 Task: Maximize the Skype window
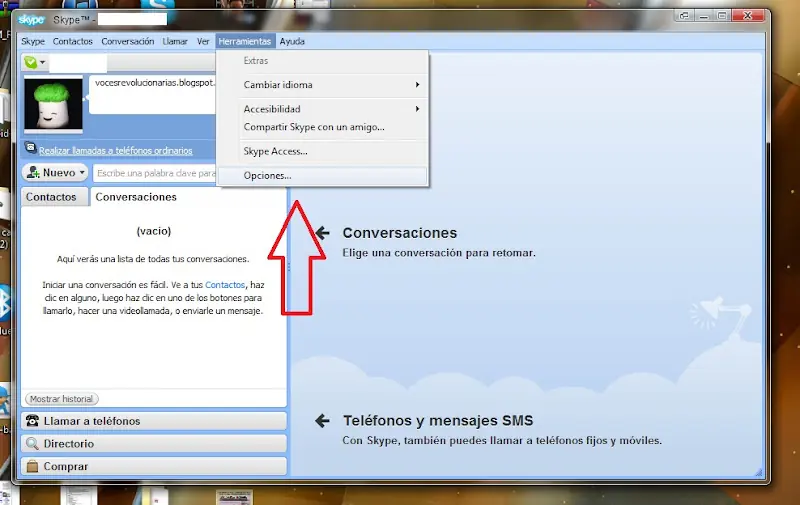pyautogui.click(x=722, y=16)
